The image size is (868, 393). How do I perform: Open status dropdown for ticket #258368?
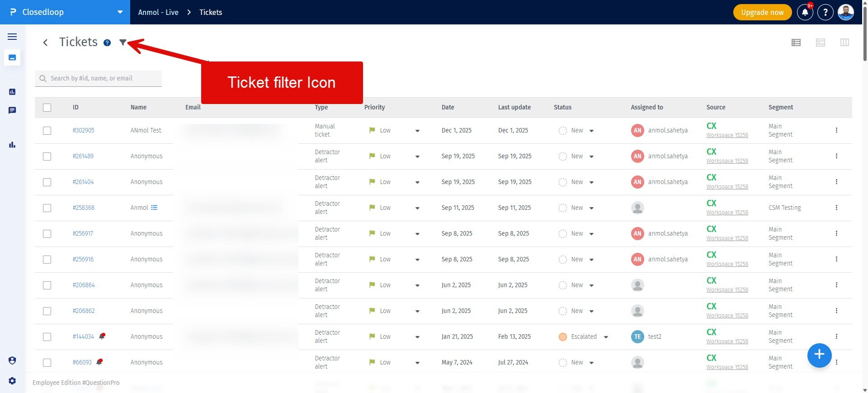(x=591, y=208)
